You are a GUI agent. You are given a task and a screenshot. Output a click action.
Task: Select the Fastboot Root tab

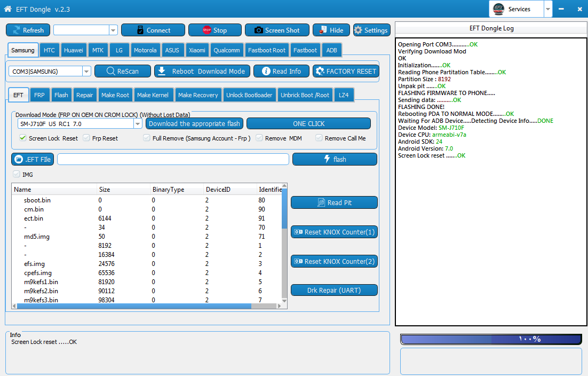pos(267,50)
